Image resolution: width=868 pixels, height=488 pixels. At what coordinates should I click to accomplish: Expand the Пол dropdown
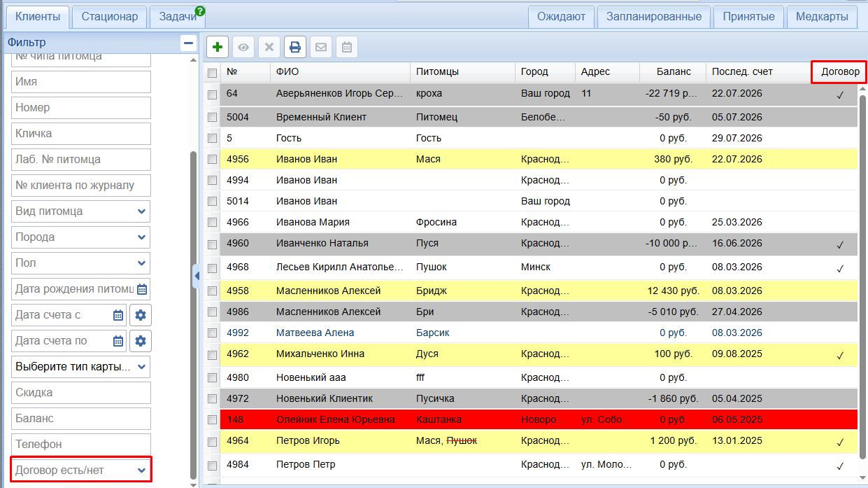[142, 263]
